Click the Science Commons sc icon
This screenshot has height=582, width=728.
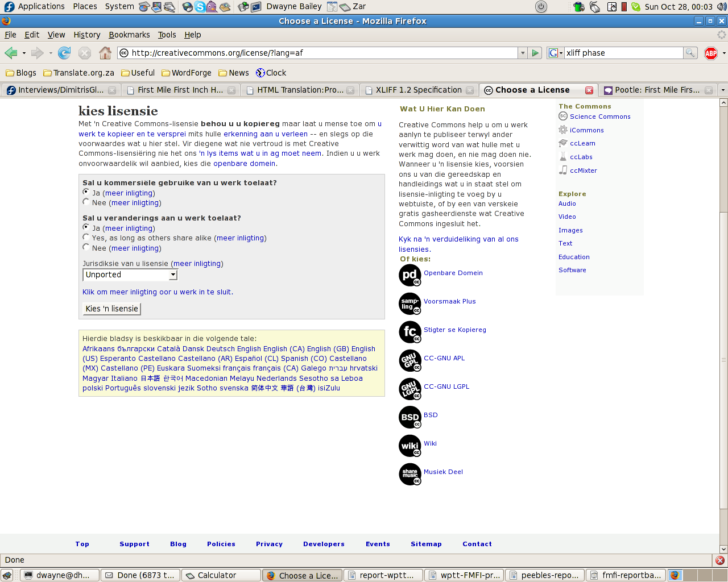563,116
